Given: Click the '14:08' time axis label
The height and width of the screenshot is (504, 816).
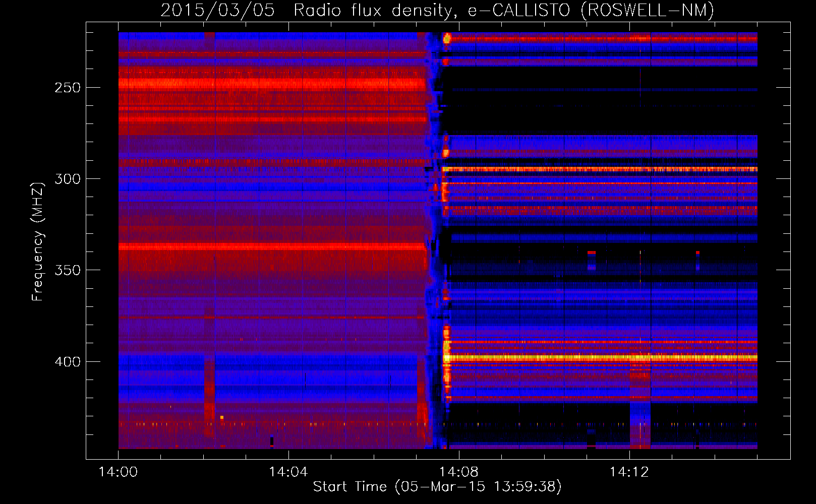Looking at the screenshot, I should 458,472.
